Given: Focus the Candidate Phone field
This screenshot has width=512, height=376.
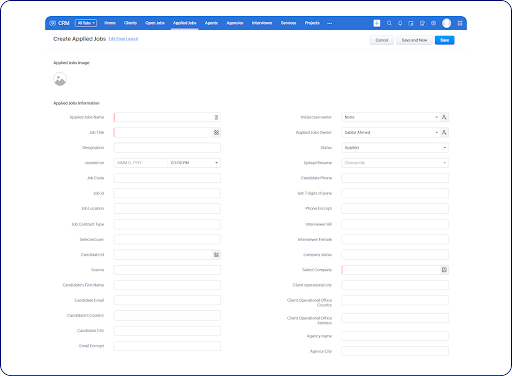Looking at the screenshot, I should pos(395,178).
